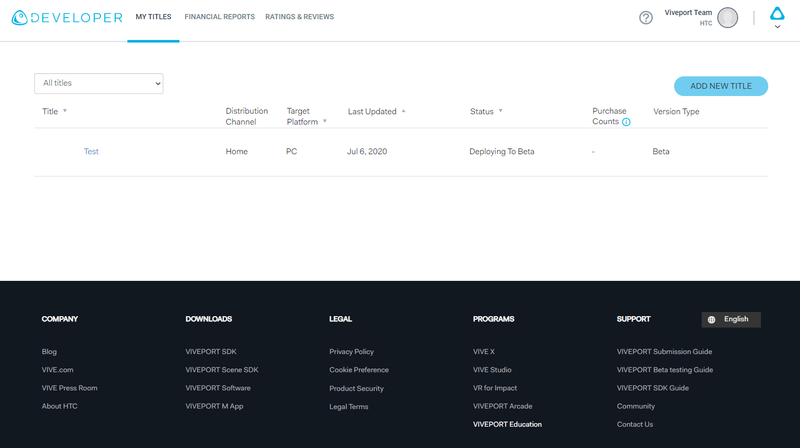Open the VIVEPORT SDK Guide link
The height and width of the screenshot is (448, 800).
pos(653,388)
